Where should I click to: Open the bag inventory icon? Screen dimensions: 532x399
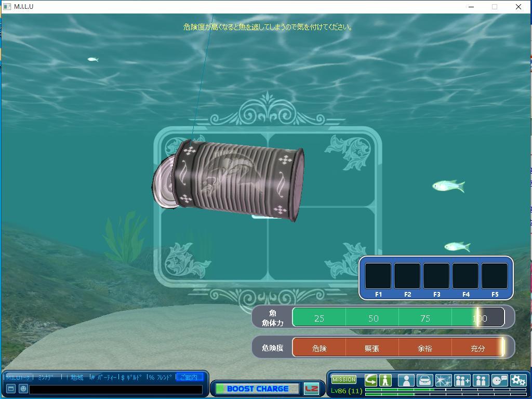coord(424,380)
